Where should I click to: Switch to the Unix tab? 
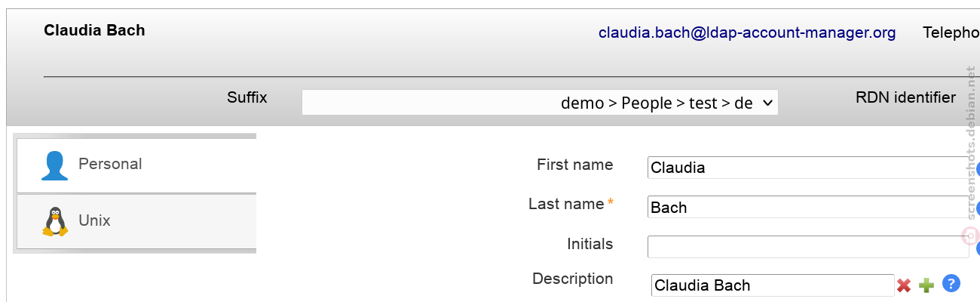click(136, 221)
